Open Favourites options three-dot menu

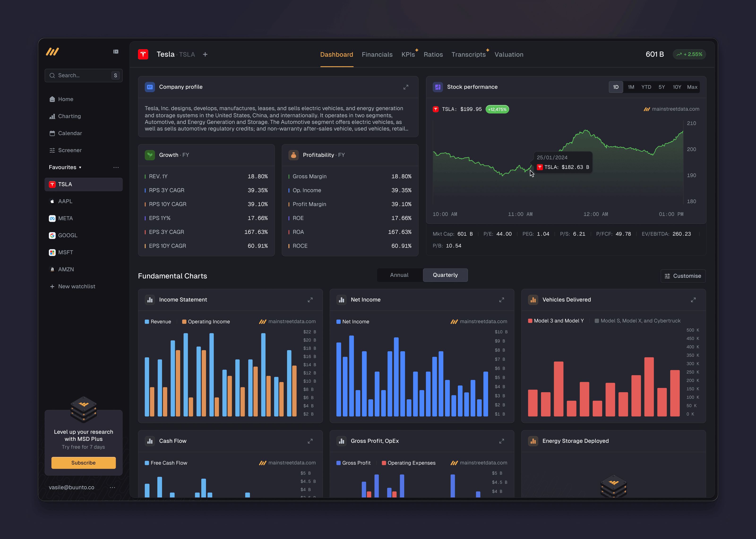click(x=116, y=167)
